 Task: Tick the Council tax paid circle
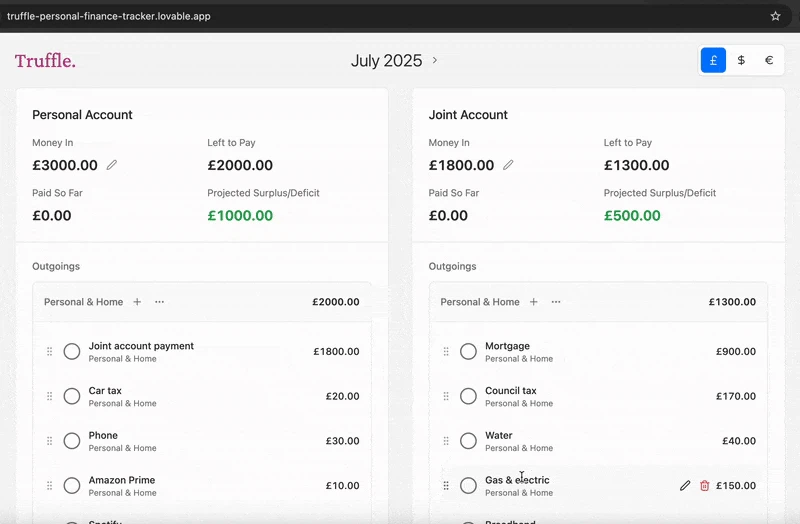click(x=468, y=396)
